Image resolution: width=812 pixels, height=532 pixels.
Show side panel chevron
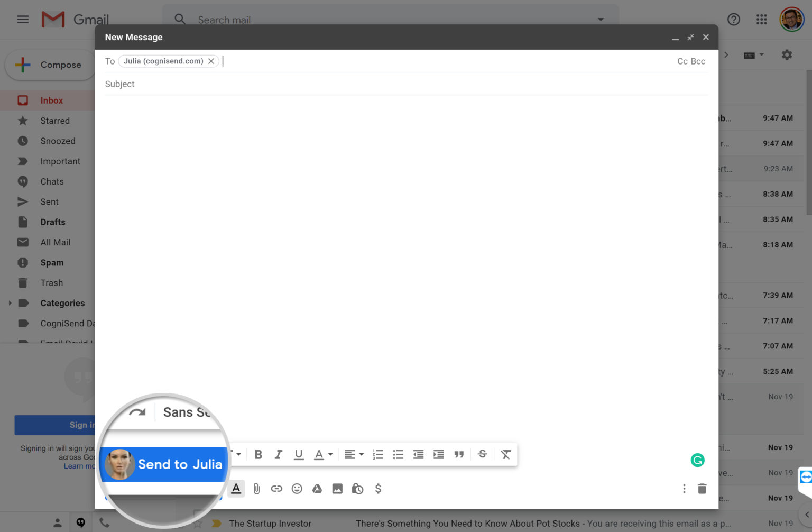click(x=807, y=515)
